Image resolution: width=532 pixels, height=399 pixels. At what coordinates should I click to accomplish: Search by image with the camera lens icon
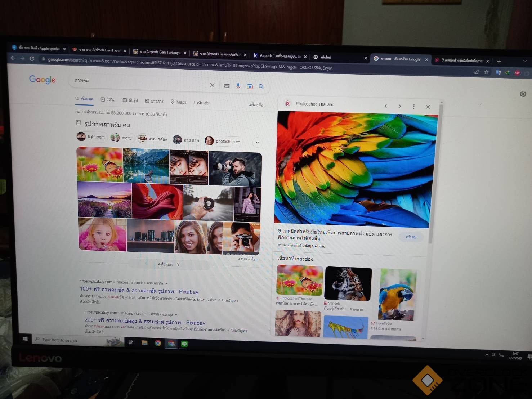pyautogui.click(x=250, y=86)
